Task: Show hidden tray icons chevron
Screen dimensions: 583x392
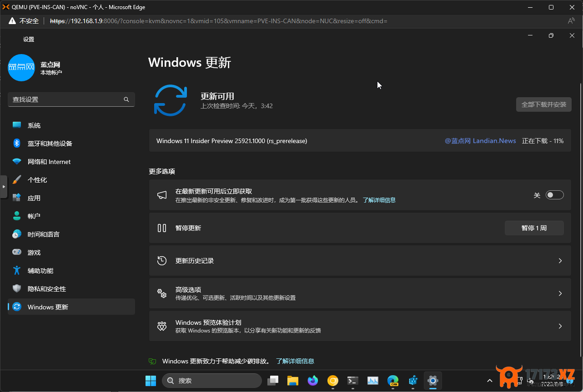Action: coord(490,381)
